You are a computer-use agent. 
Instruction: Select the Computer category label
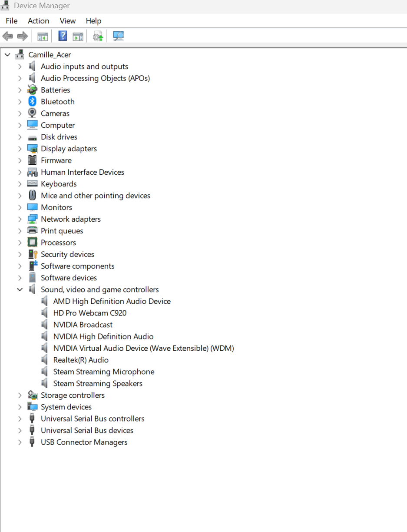[x=58, y=125]
